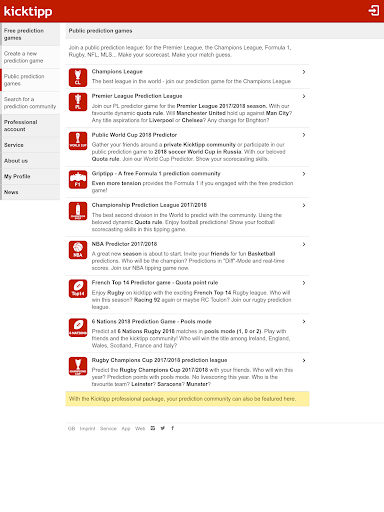Expand the Champions League row chevron
This screenshot has width=384, height=512.
304,72
